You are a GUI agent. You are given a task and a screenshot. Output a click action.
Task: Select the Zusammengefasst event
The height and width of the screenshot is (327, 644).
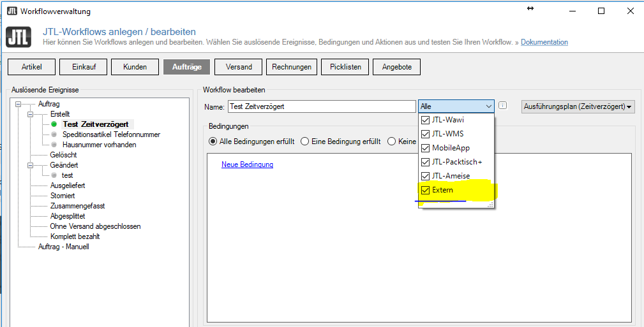pyautogui.click(x=78, y=206)
